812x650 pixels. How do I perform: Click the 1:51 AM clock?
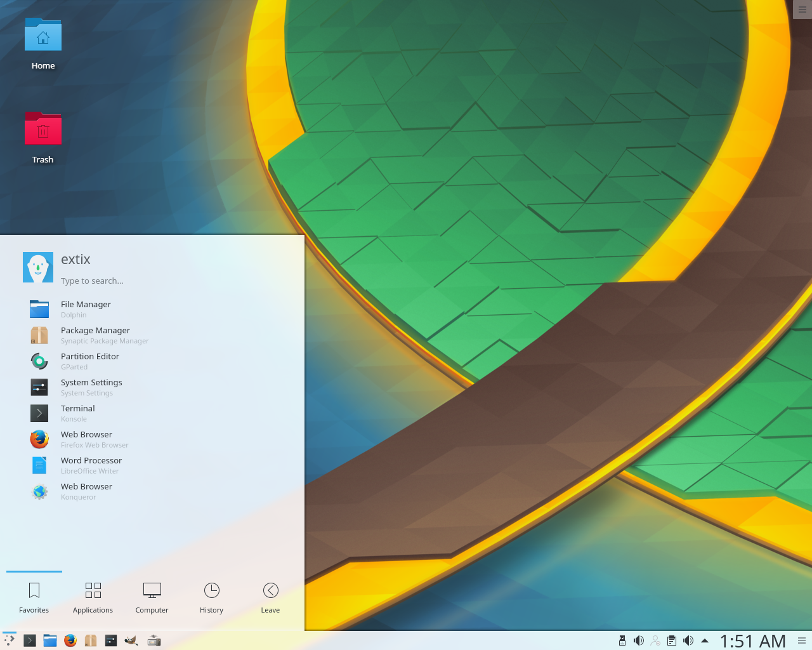pos(753,641)
